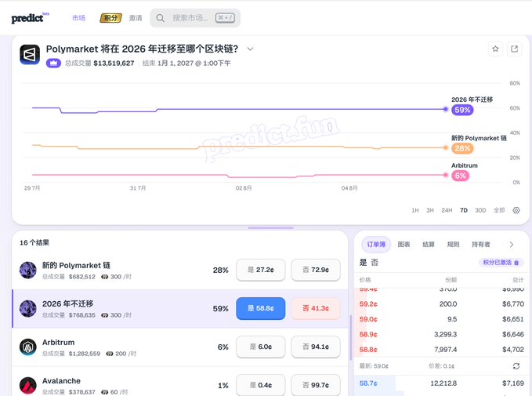Click the 28% chart label badge
Screen dimensions: 532x396
(462, 148)
